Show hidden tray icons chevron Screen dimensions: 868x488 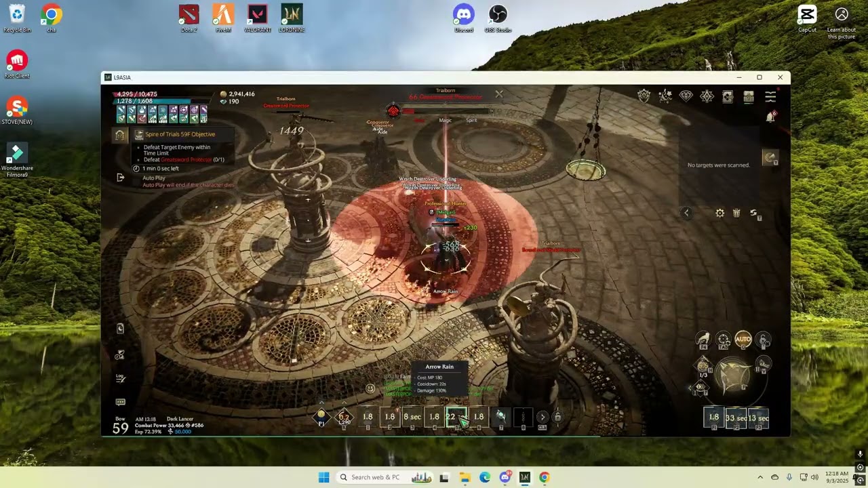[x=759, y=477]
